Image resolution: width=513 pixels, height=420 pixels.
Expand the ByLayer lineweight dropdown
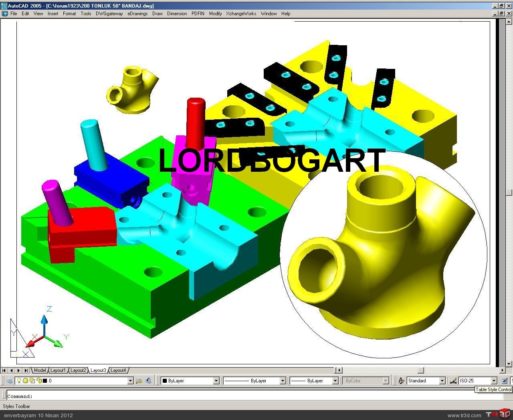pos(335,381)
